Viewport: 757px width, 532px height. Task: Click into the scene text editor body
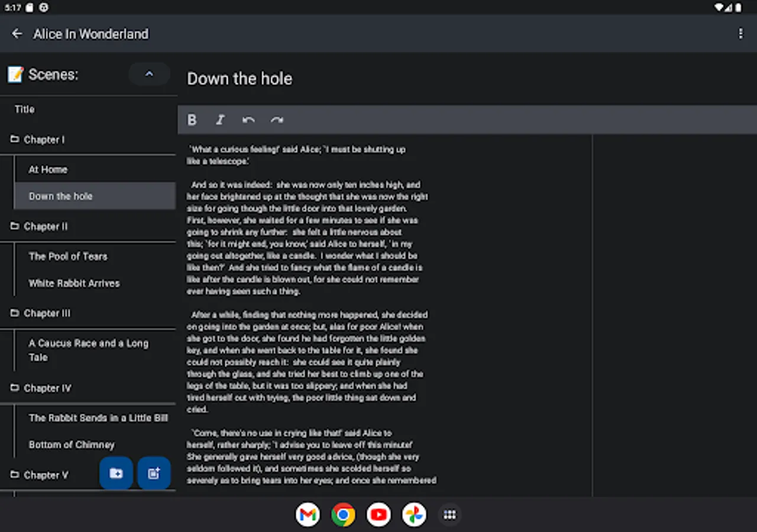[x=385, y=316]
